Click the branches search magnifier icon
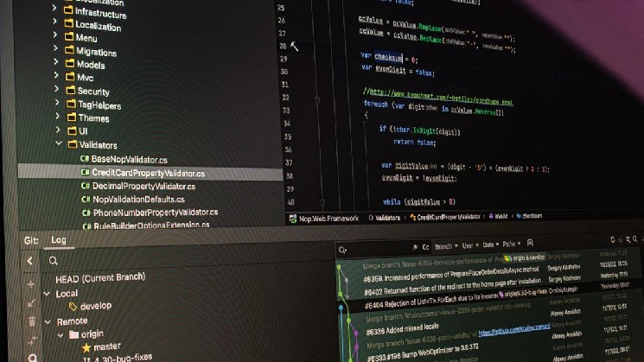 [x=54, y=261]
